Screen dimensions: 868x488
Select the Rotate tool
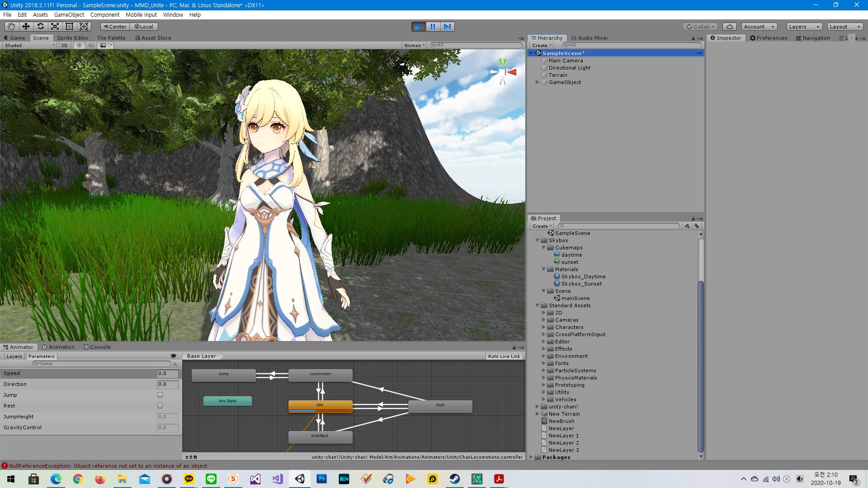pyautogui.click(x=40, y=27)
